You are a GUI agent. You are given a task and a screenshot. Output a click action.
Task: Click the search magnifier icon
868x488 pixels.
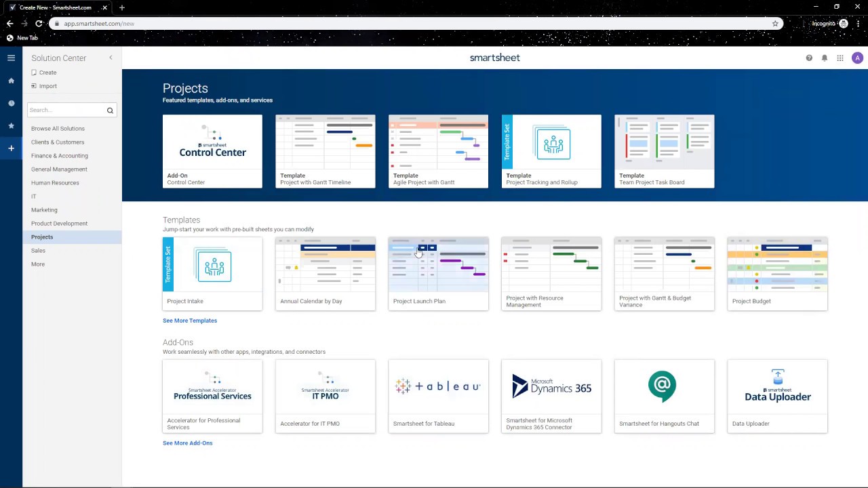coord(110,110)
